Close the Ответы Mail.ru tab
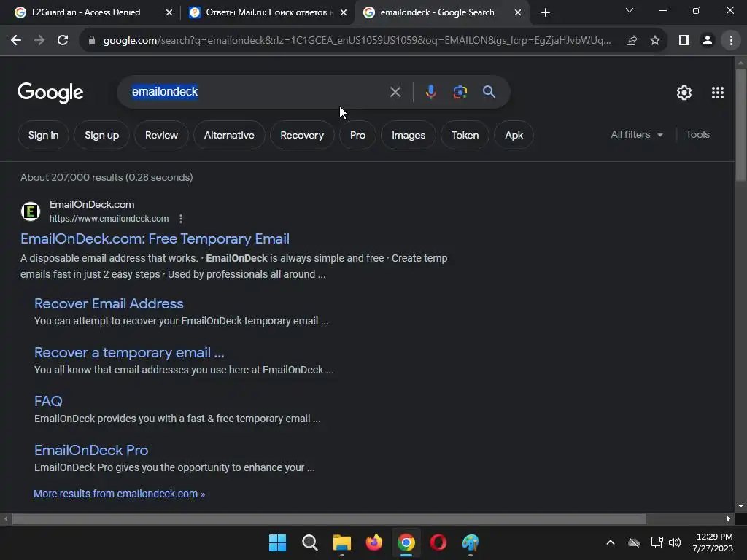The height and width of the screenshot is (560, 747). pos(344,12)
